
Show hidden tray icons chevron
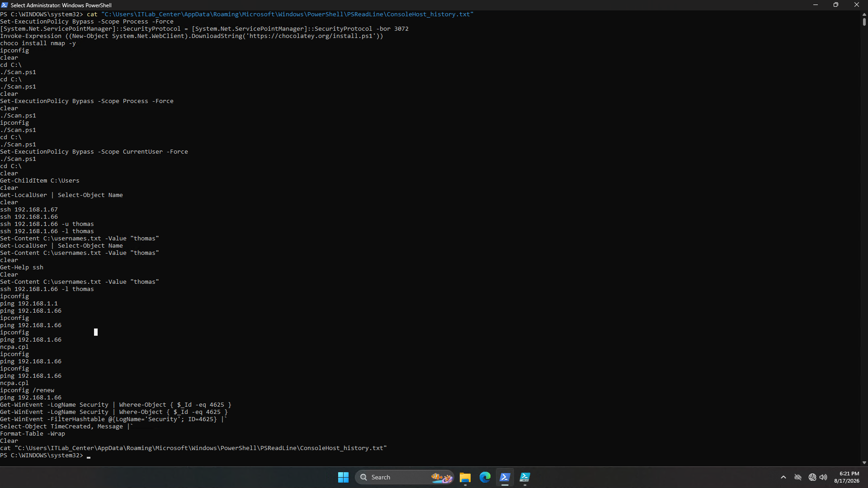click(x=783, y=477)
